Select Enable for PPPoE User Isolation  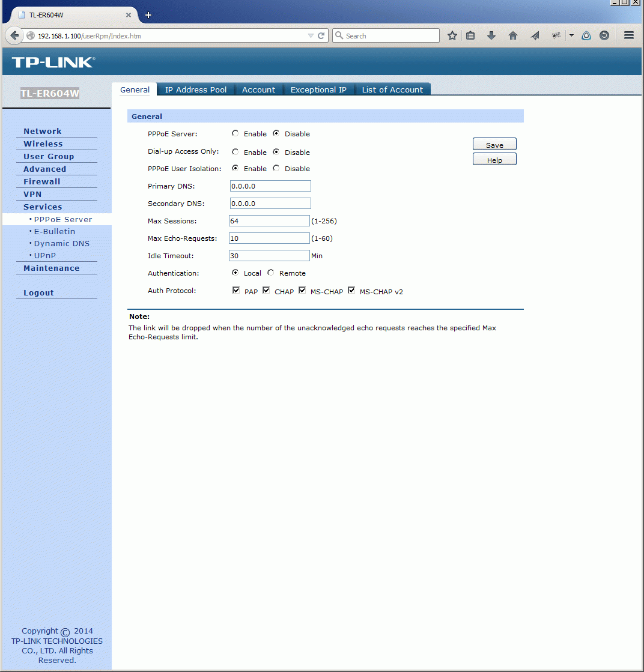click(x=235, y=168)
